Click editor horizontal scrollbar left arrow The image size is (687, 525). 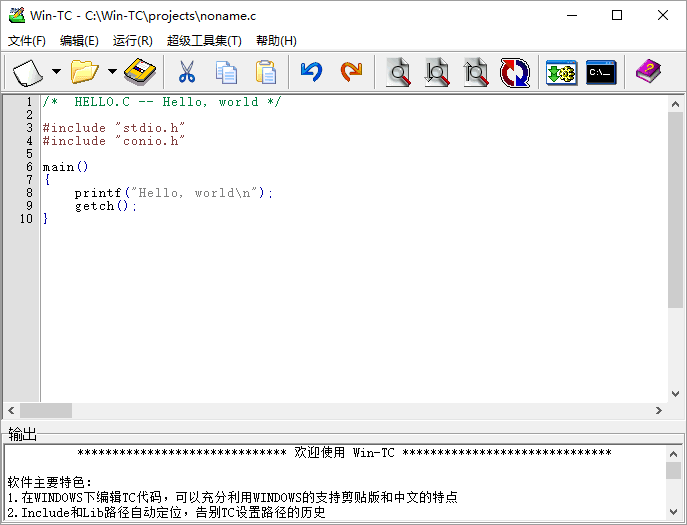11,411
